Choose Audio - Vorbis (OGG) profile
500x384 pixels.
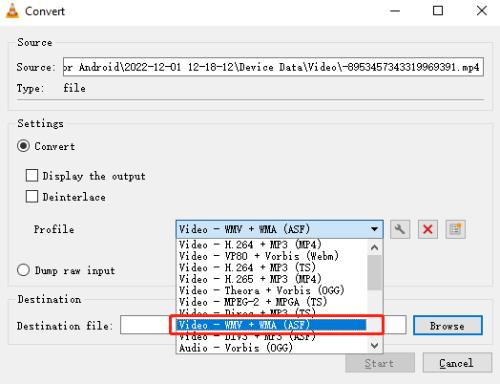pyautogui.click(x=272, y=348)
